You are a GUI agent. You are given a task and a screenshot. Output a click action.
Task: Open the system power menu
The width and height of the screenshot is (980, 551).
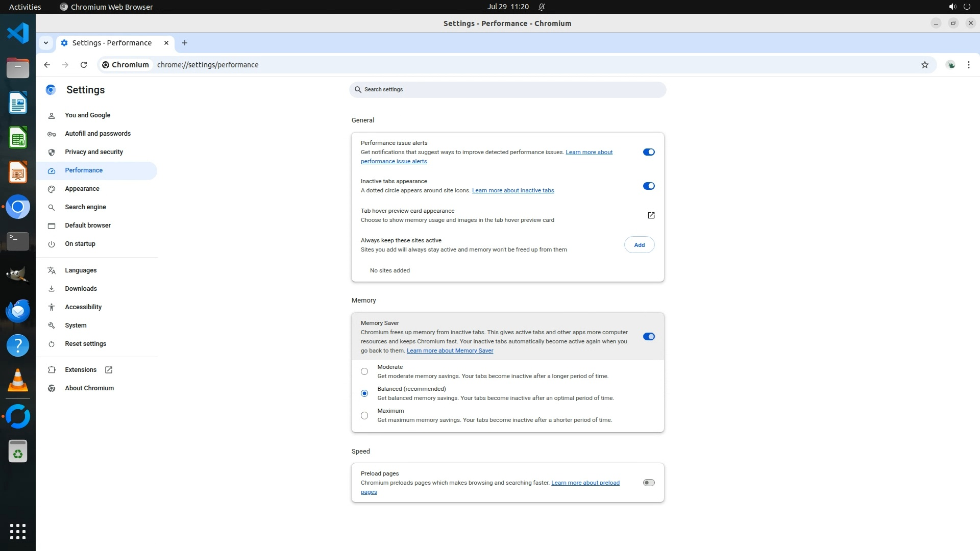[x=967, y=7]
